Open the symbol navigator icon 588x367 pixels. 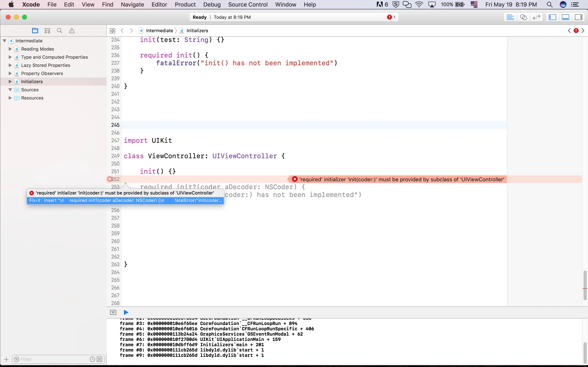(47, 31)
